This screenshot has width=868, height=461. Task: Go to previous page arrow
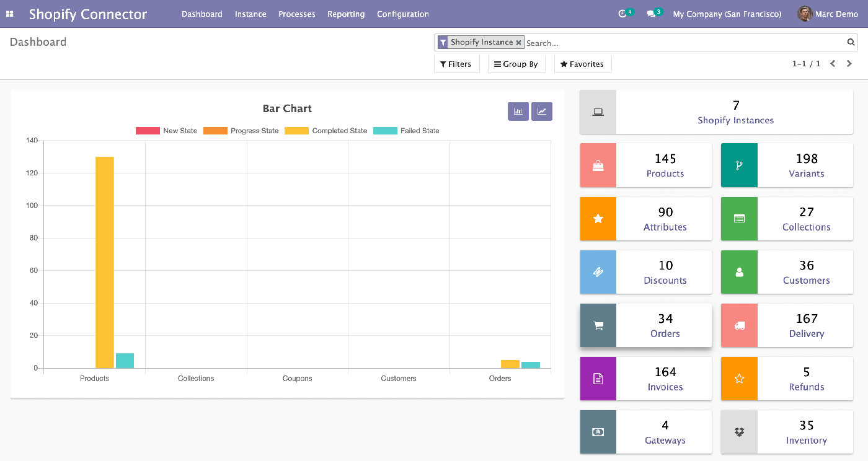pyautogui.click(x=833, y=64)
